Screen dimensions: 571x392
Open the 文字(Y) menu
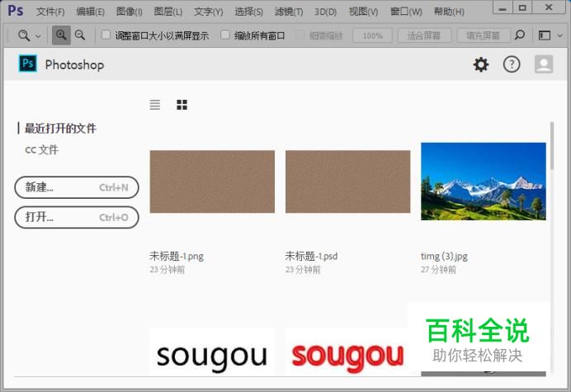point(208,12)
